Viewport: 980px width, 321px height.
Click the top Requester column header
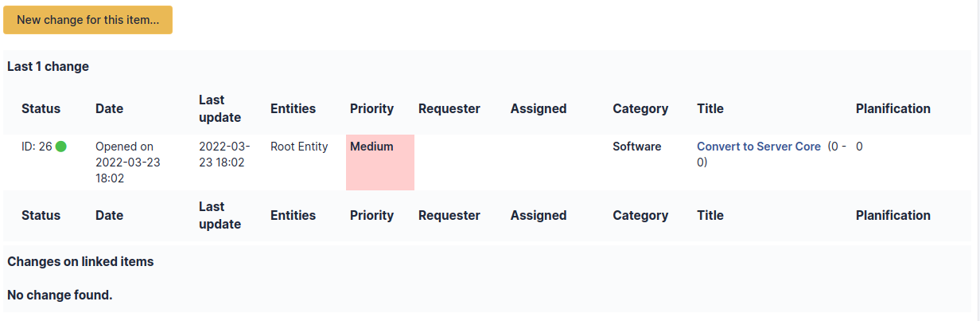pyautogui.click(x=449, y=108)
